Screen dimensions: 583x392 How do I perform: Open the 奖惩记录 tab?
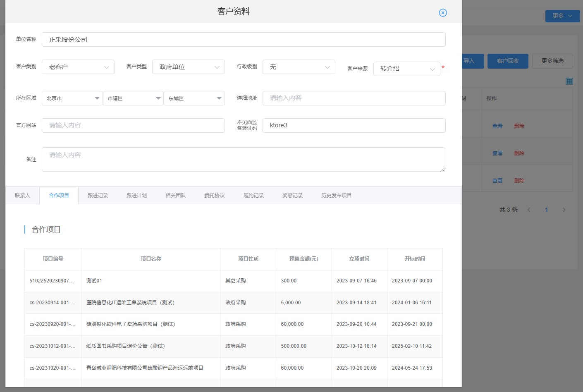(x=292, y=196)
